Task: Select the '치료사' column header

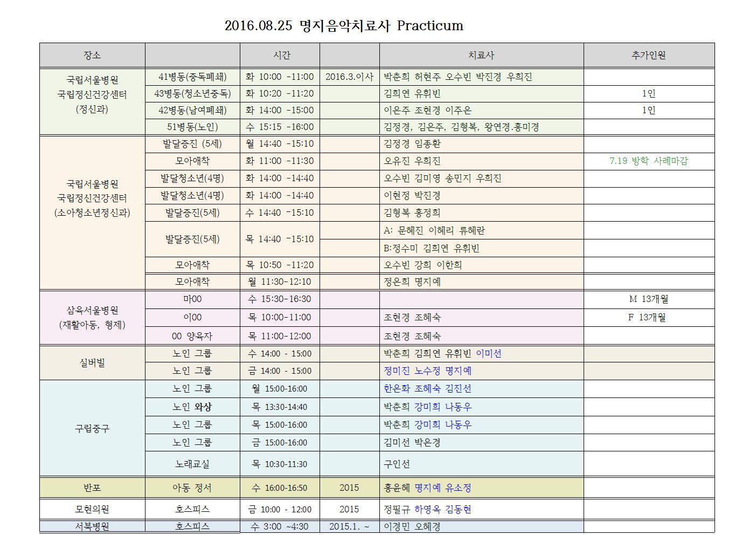Action: pyautogui.click(x=481, y=55)
